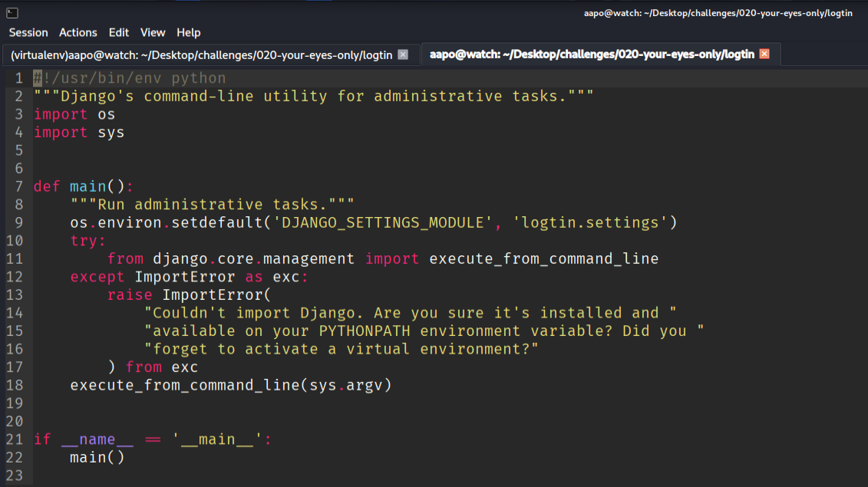
Task: Click the window title text in the title bar
Action: (x=718, y=13)
